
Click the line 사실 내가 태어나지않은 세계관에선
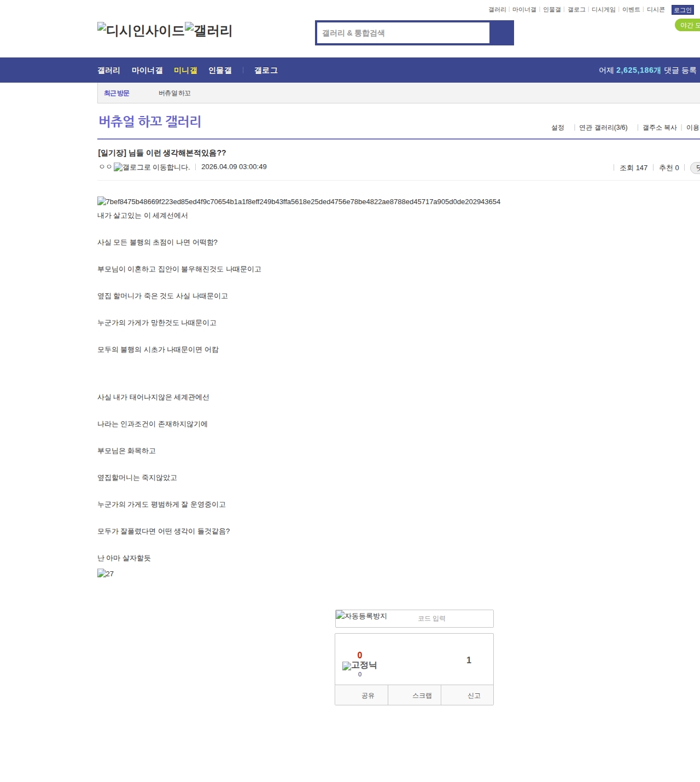point(153,397)
